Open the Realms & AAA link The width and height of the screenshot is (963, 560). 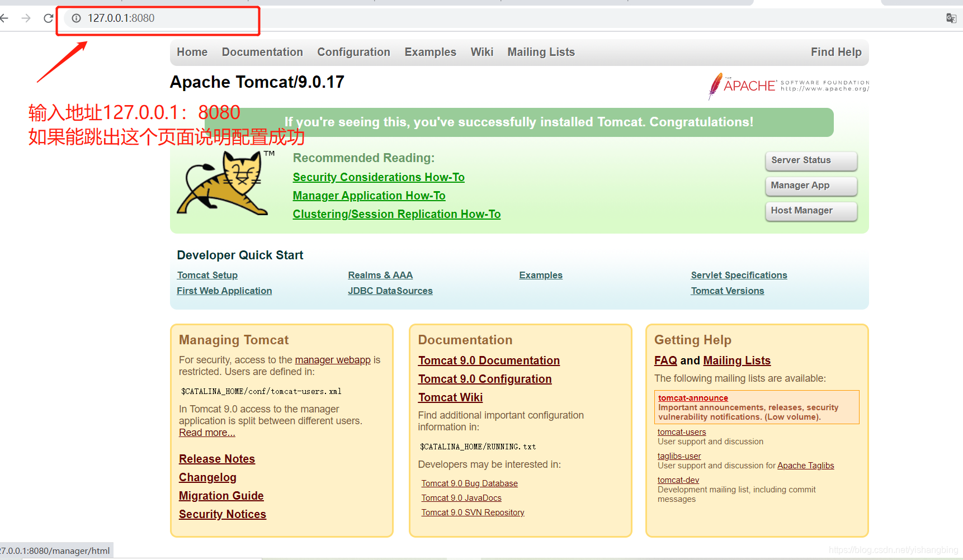pyautogui.click(x=380, y=275)
